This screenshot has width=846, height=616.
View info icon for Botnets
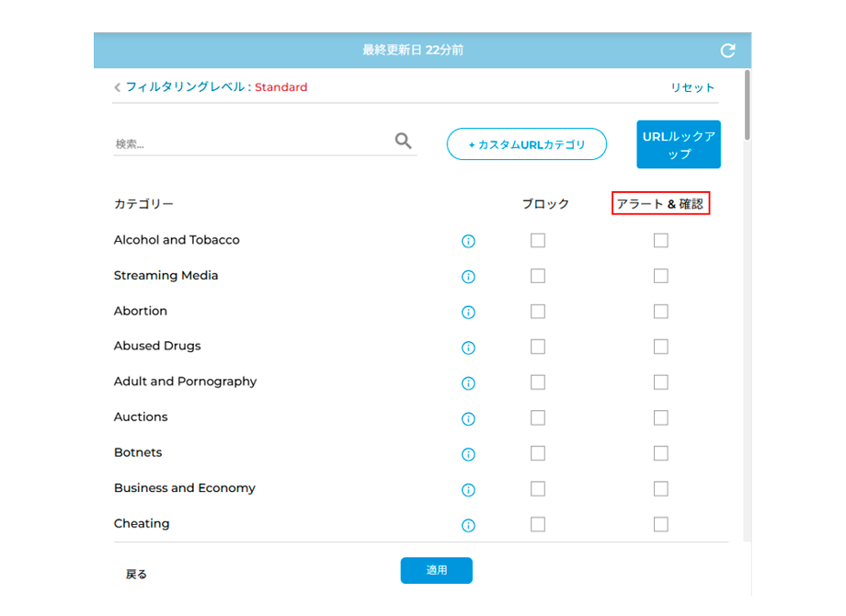[468, 455]
